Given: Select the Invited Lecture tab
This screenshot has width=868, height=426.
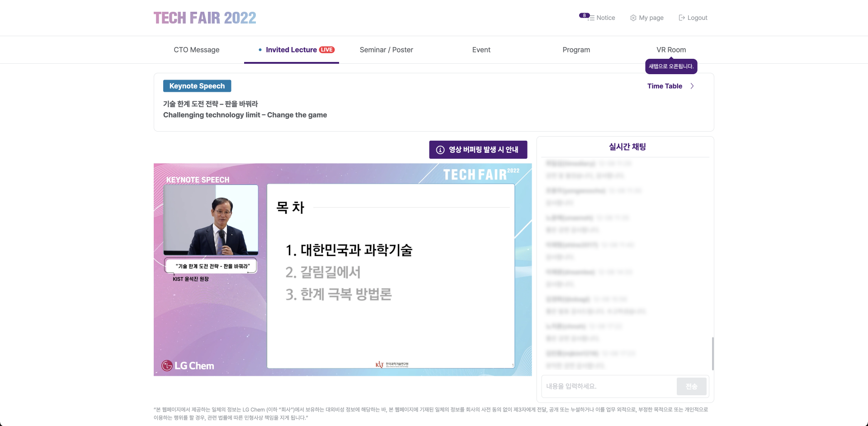Looking at the screenshot, I should 292,50.
